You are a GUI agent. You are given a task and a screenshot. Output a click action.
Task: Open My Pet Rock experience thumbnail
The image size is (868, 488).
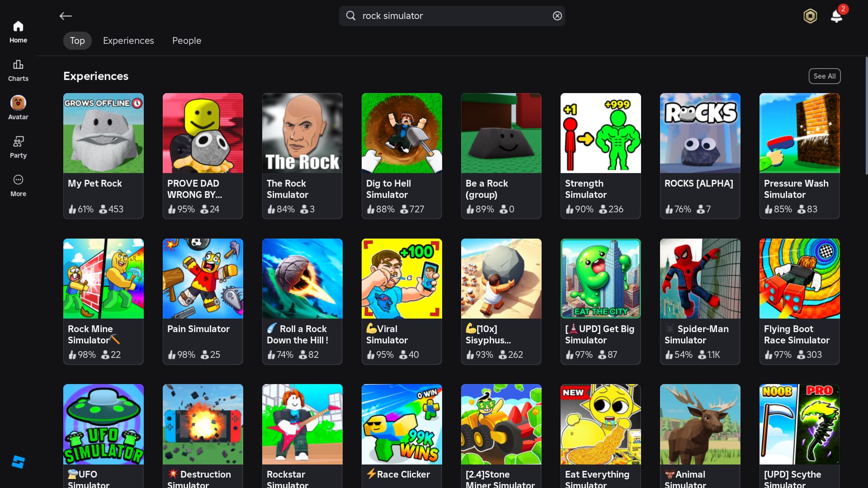tap(104, 133)
